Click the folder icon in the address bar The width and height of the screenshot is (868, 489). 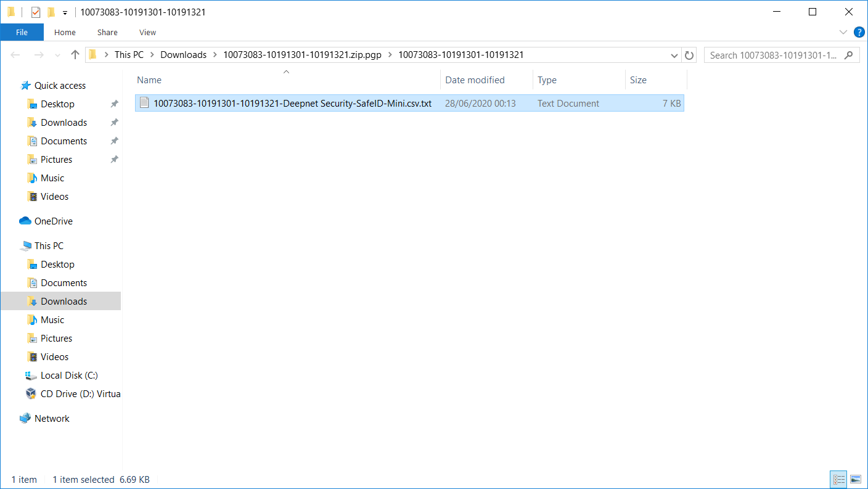tap(92, 55)
